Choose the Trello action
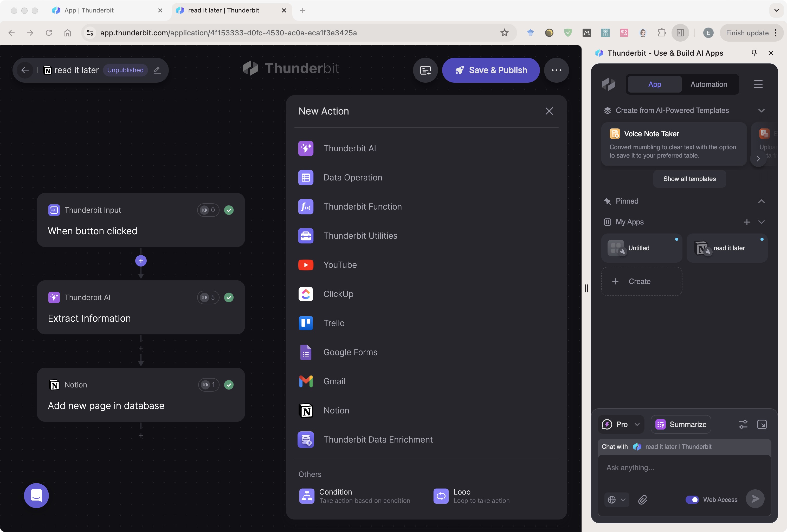The width and height of the screenshot is (787, 532). coord(334,323)
